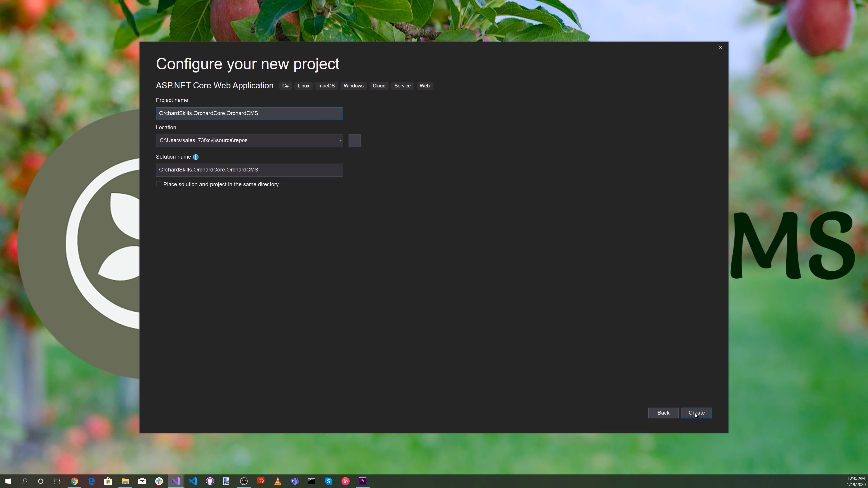Image resolution: width=868 pixels, height=488 pixels.
Task: Launch GitHub Desktop from the taskbar
Action: click(x=210, y=481)
